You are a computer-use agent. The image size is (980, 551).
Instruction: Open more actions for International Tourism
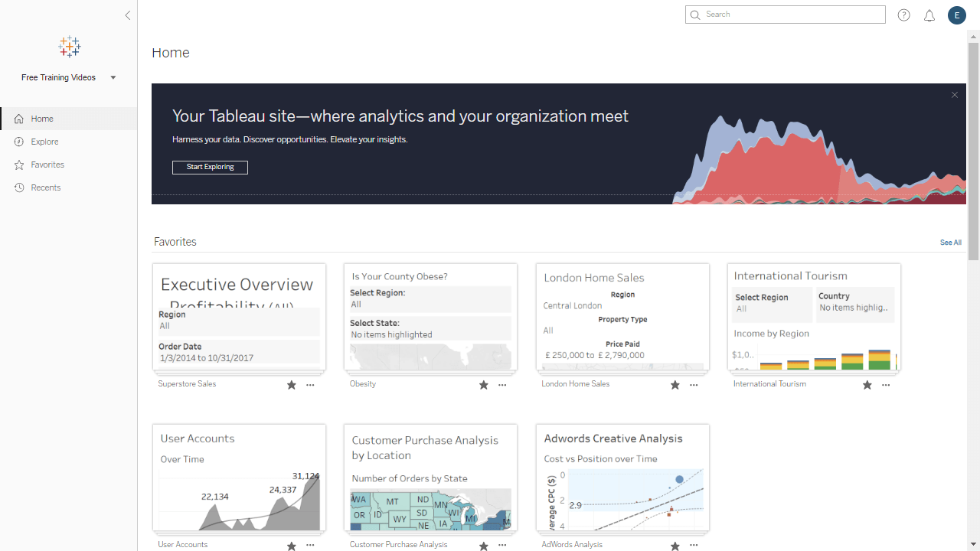(886, 385)
